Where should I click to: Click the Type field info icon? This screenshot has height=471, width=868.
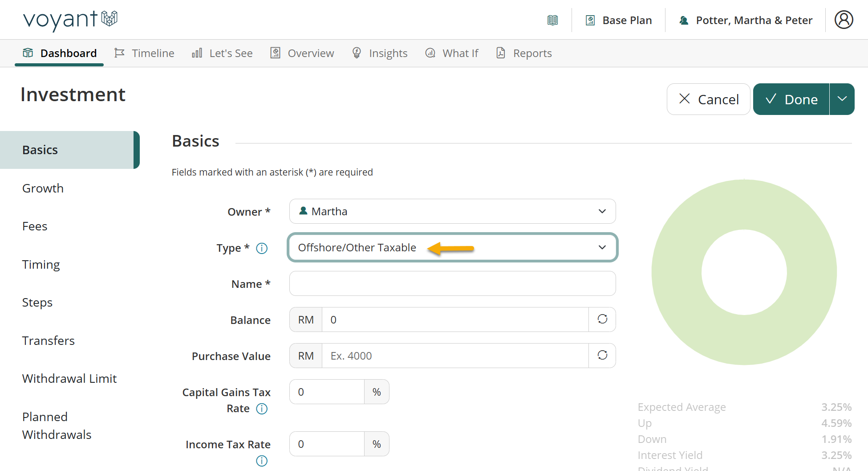point(262,248)
